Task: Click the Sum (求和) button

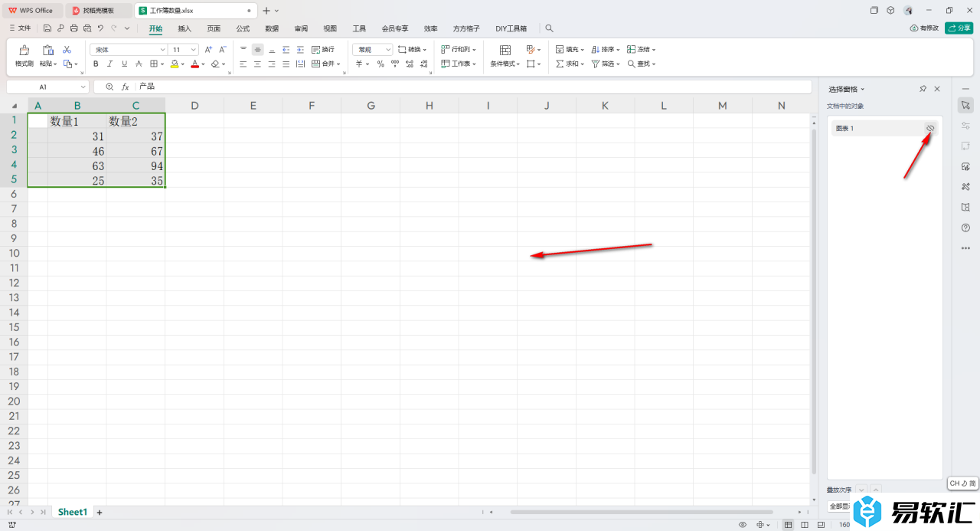Action: [570, 64]
